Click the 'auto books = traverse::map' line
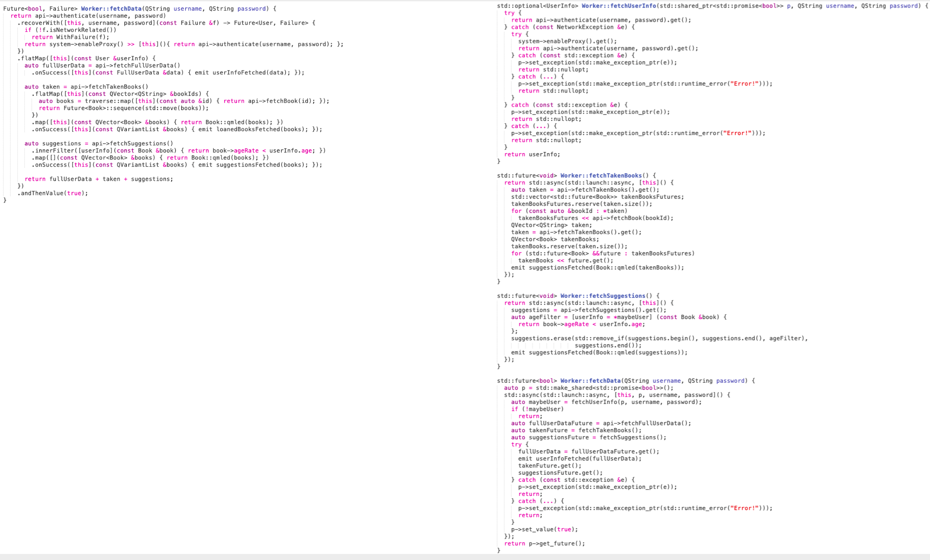The image size is (930, 560). (184, 101)
